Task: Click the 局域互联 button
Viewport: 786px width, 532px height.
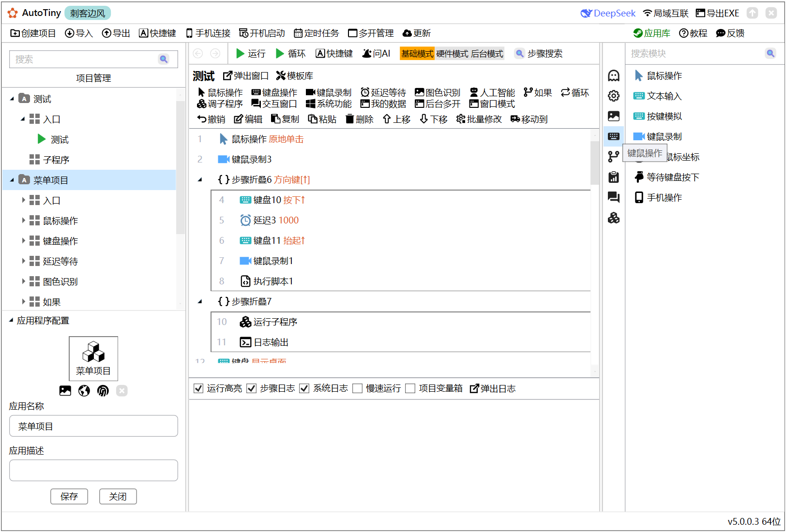Action: pos(665,13)
